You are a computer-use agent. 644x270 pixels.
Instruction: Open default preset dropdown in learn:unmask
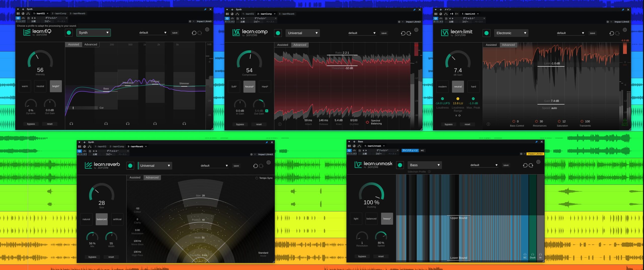pyautogui.click(x=484, y=165)
